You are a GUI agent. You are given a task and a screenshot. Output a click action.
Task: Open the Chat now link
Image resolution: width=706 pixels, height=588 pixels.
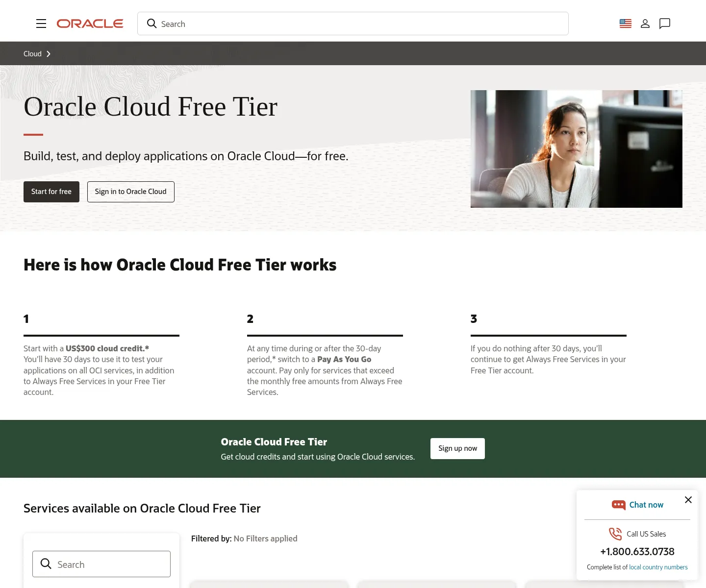click(646, 505)
